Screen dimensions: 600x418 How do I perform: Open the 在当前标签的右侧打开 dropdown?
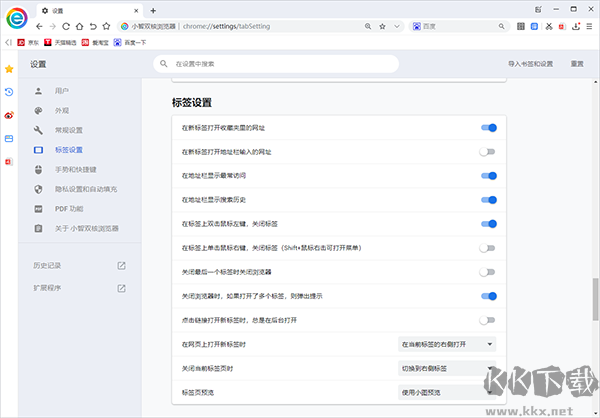pyautogui.click(x=447, y=344)
